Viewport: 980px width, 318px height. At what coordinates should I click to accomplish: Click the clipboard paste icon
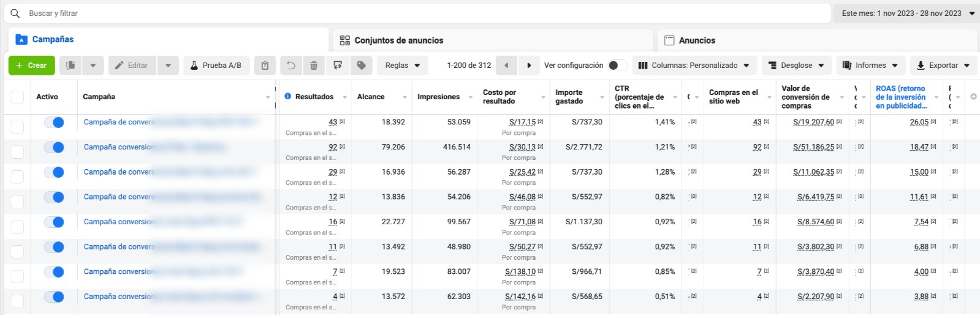coord(265,66)
